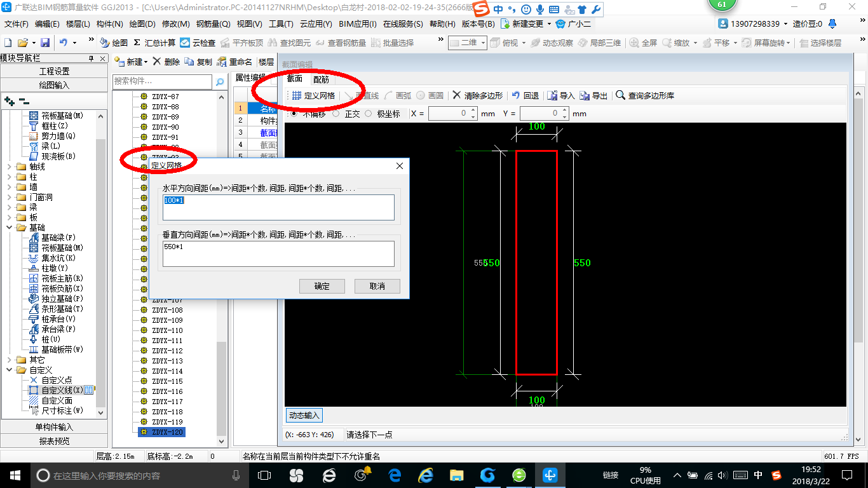Cancel the 定义网格 dialog via 取消
Image resolution: width=868 pixels, height=488 pixels.
point(377,286)
